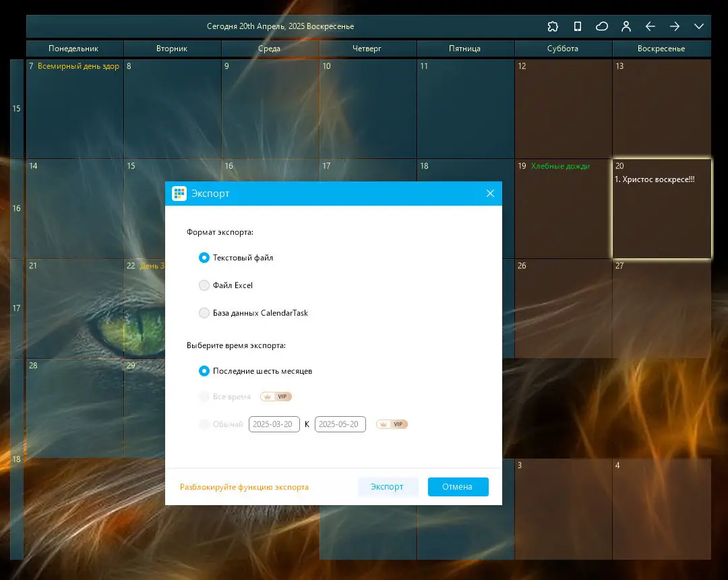
Task: Open the user account icon
Action: click(626, 26)
